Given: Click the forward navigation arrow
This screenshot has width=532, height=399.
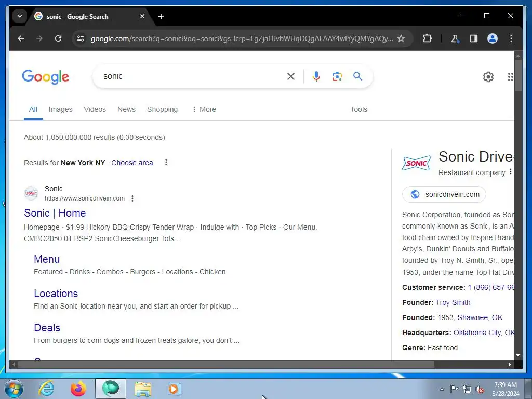Looking at the screenshot, I should [39, 38].
